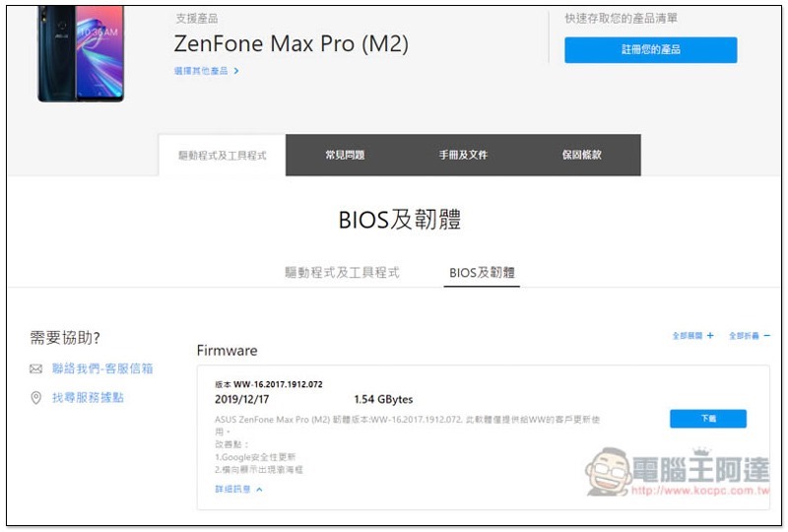Open 選擇其他產品 product selector link
This screenshot has height=532, width=788.
tap(206, 71)
